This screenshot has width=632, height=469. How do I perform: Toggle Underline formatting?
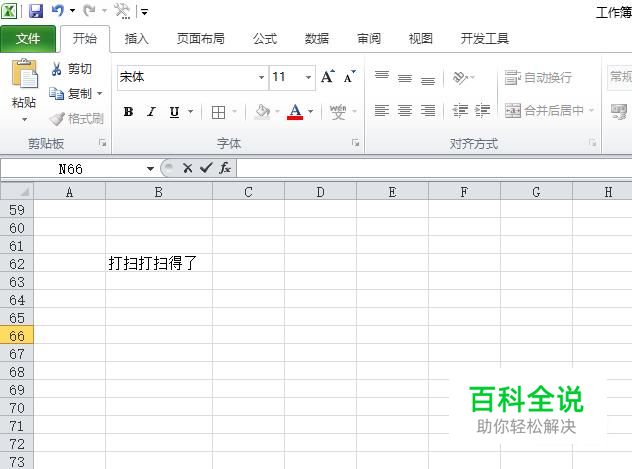(174, 112)
